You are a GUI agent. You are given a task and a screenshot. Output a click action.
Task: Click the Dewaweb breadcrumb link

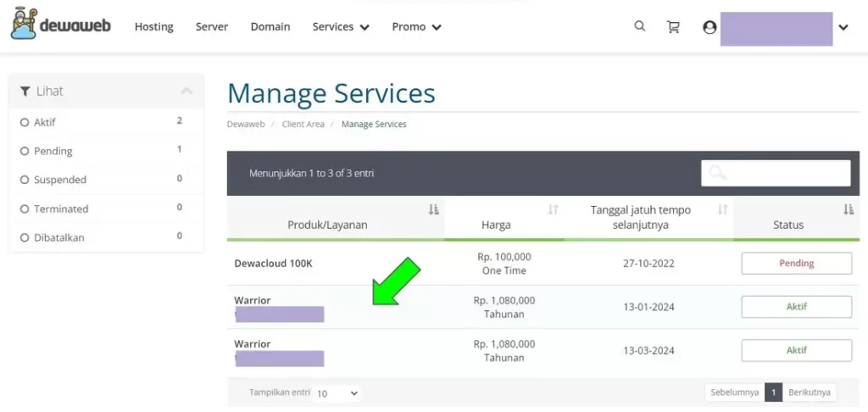245,124
